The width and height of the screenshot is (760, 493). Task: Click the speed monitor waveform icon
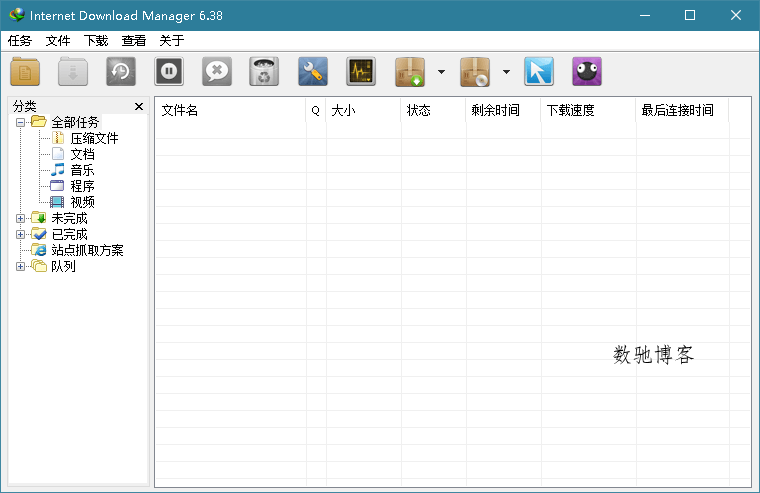tap(361, 72)
